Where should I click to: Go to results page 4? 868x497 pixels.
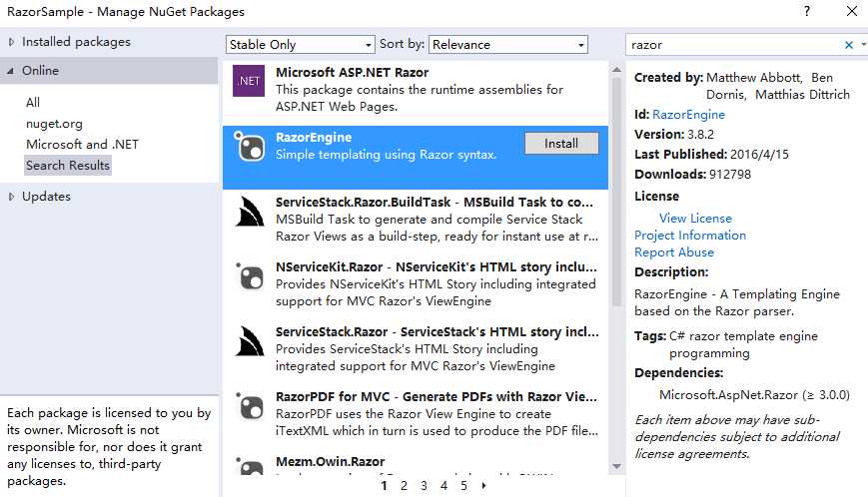point(443,485)
